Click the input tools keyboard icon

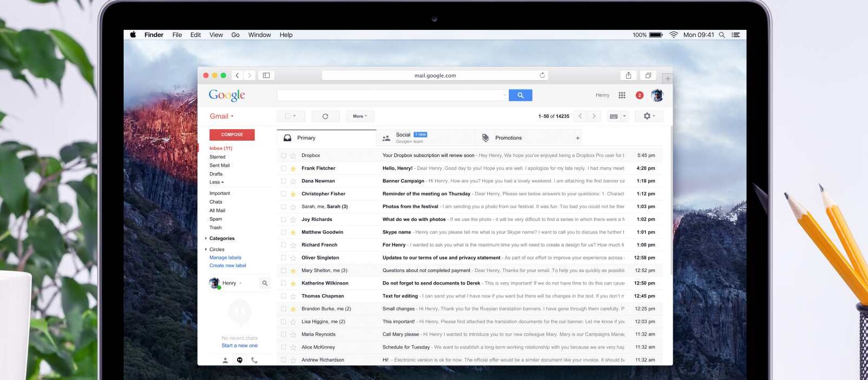click(614, 116)
